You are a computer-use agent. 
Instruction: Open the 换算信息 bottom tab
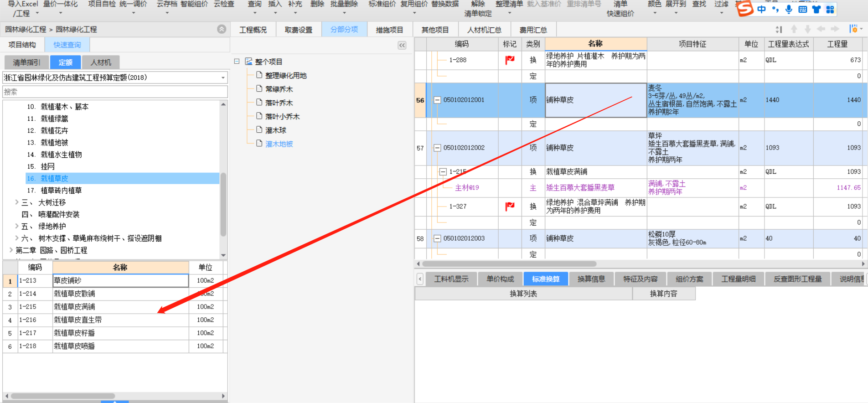(591, 279)
